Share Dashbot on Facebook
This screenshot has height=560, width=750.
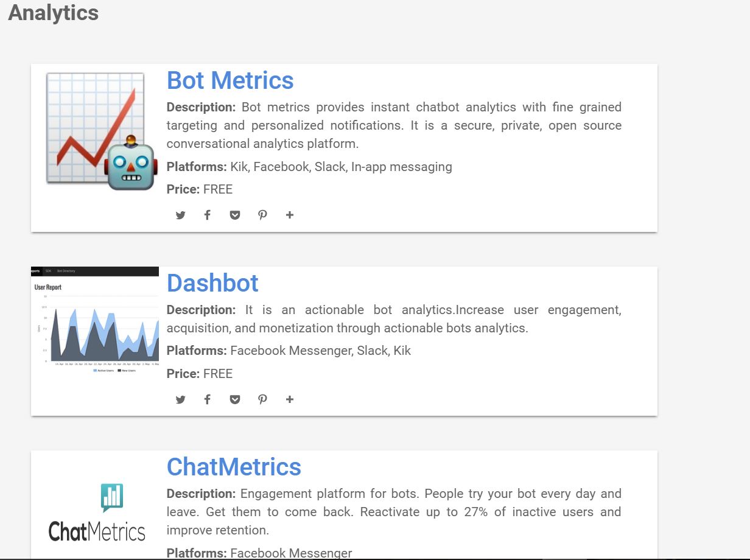pos(208,399)
